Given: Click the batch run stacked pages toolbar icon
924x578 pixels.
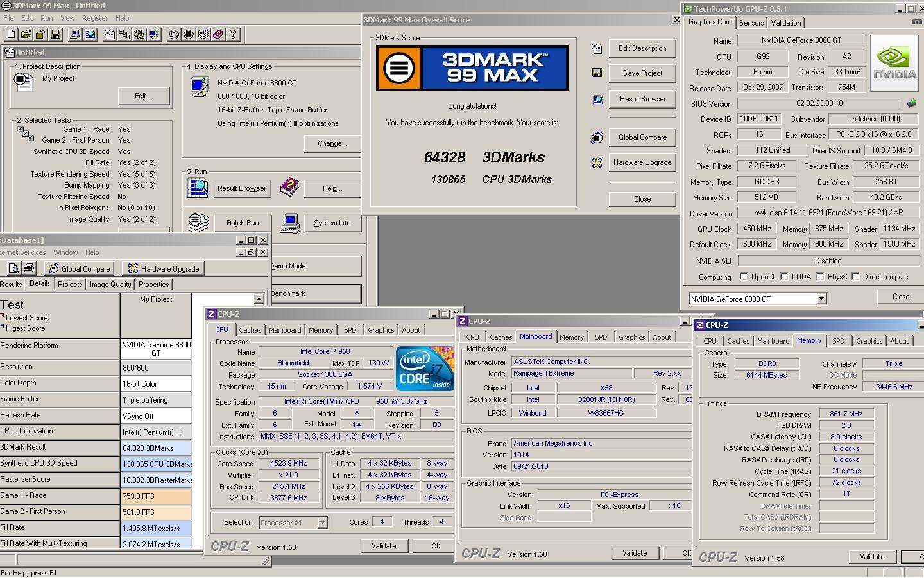Looking at the screenshot, I should 203,34.
